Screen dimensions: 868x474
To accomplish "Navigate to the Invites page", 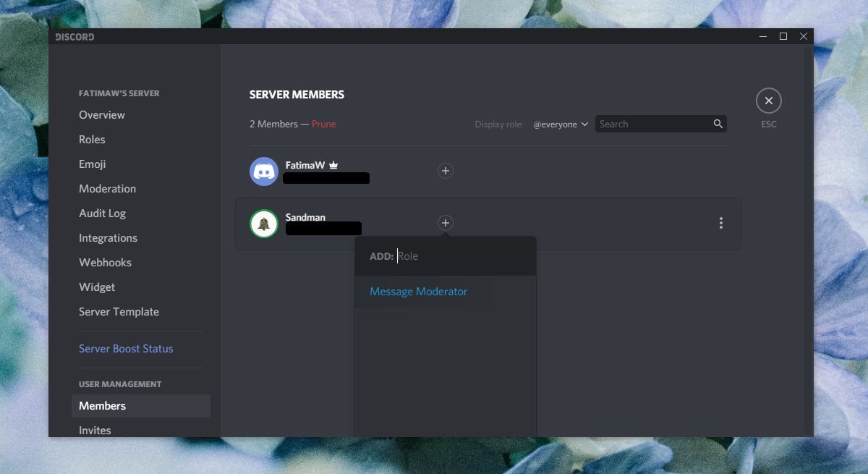I will 95,430.
